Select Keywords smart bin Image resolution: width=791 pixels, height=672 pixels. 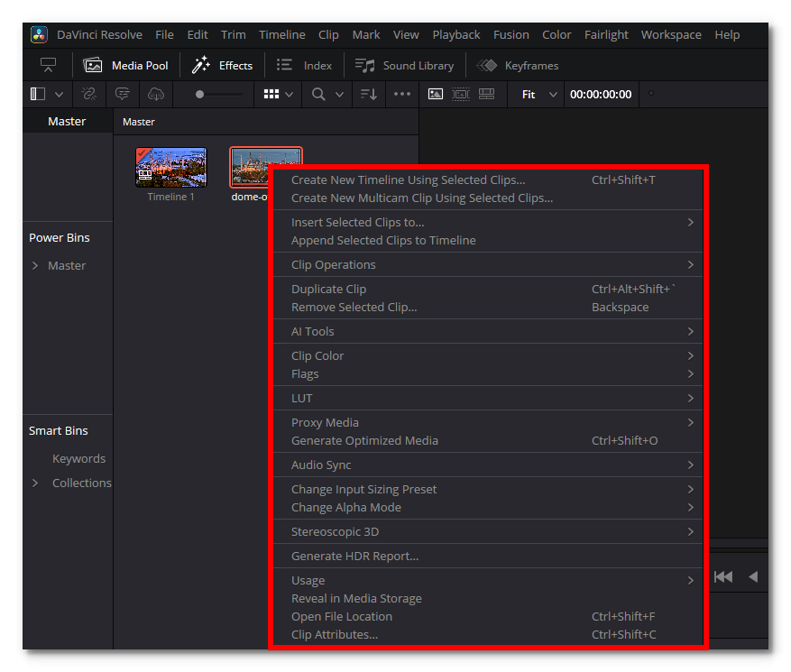(78, 458)
